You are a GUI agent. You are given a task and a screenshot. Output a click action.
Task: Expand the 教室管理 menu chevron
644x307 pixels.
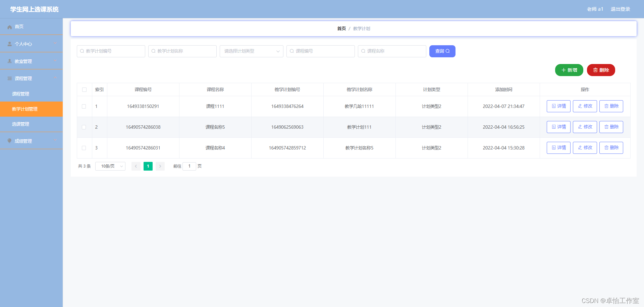point(55,61)
